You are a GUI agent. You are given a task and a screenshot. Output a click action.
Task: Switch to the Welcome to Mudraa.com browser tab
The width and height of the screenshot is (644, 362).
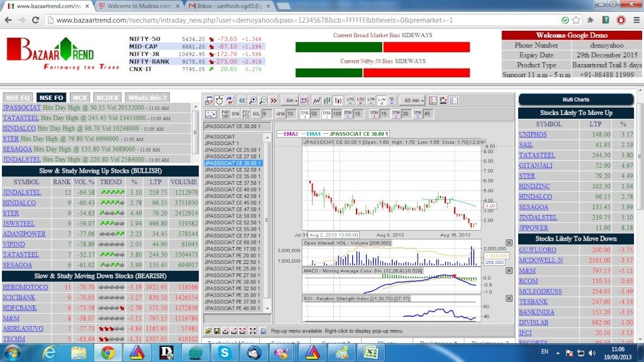pos(139,6)
